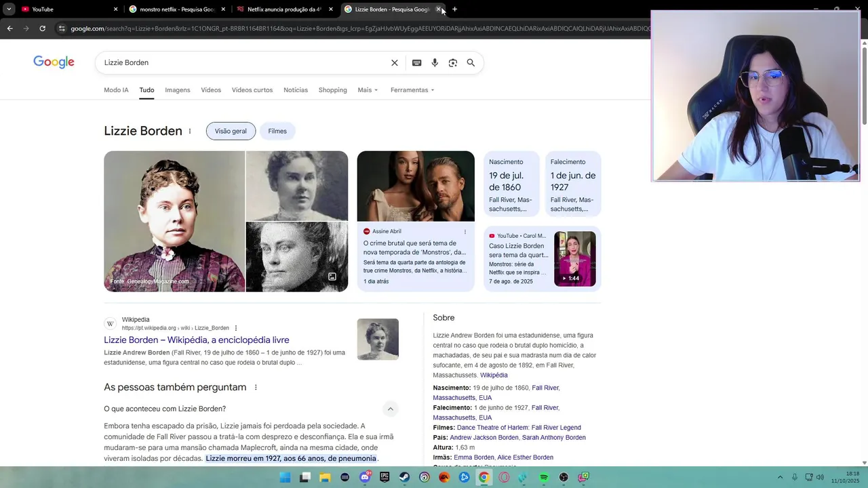Open a new browser tab with plus icon
The image size is (868, 488).
pyautogui.click(x=454, y=9)
